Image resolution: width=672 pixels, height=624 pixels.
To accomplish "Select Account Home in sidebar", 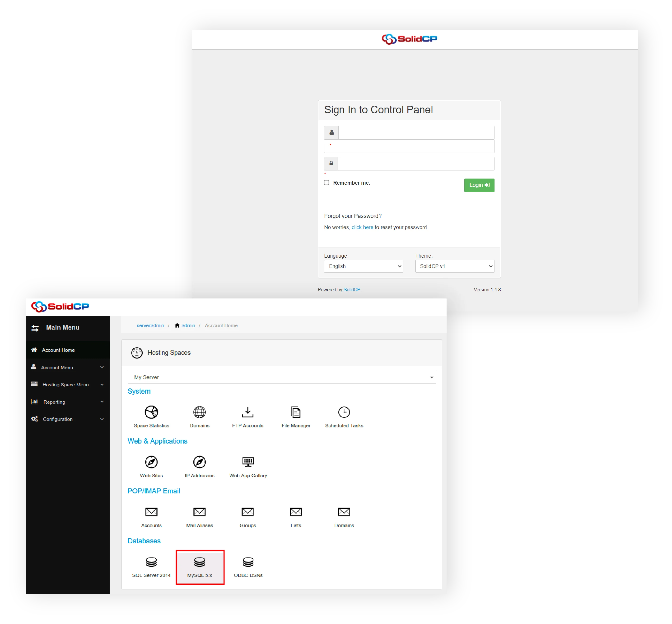I will pyautogui.click(x=58, y=350).
